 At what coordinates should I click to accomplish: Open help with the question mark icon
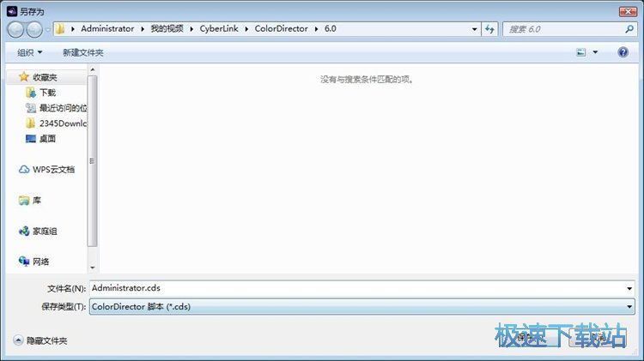point(623,52)
